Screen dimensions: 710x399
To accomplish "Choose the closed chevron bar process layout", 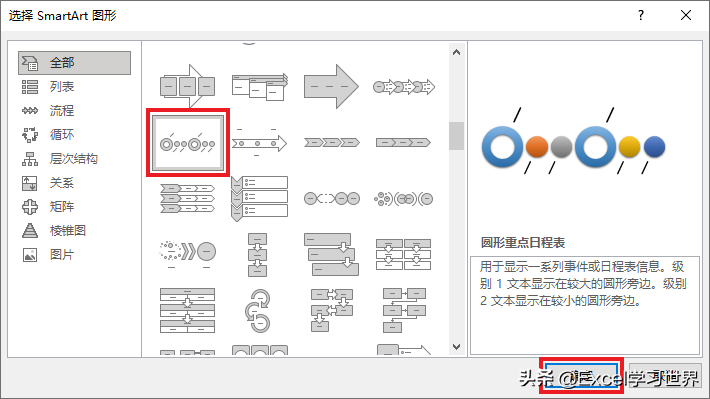I will (x=403, y=143).
